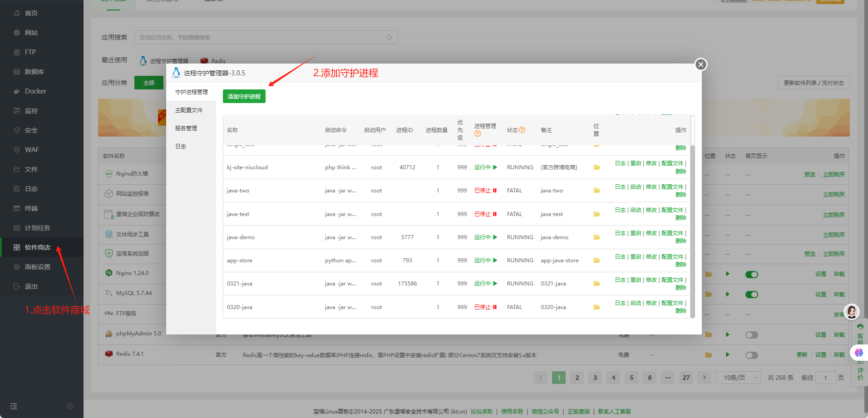
Task: Open the 10条/页 page size dropdown
Action: 738,378
